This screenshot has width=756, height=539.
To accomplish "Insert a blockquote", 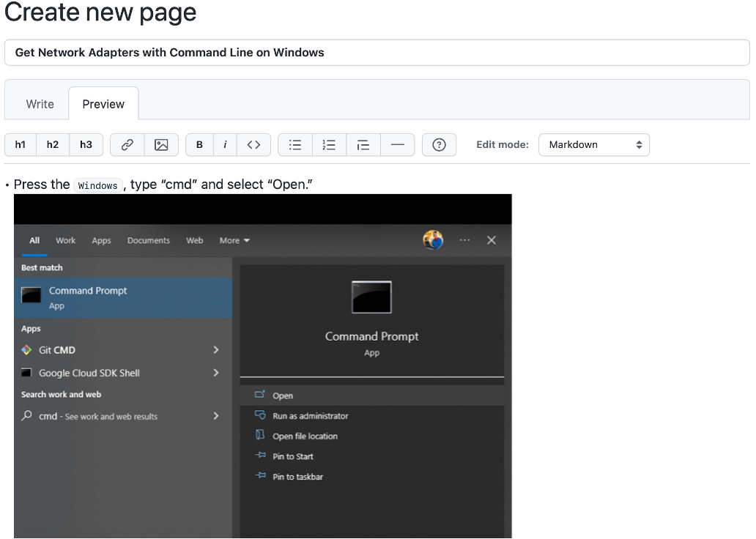I will [x=363, y=144].
